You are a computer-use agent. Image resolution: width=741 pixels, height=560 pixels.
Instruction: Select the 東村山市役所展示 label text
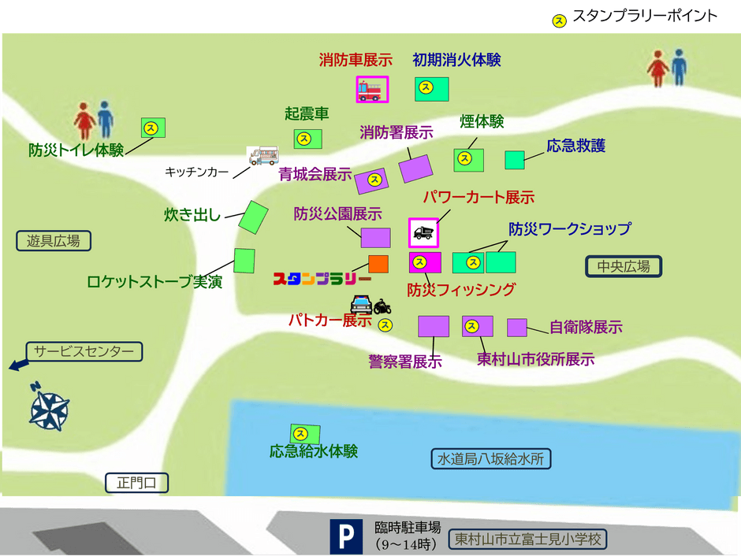(535, 359)
